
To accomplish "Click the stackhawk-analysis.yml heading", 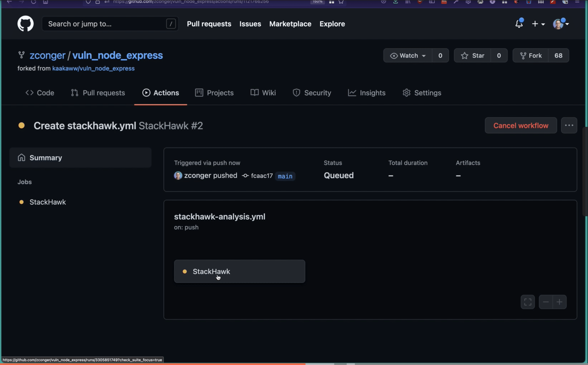I will 220,216.
